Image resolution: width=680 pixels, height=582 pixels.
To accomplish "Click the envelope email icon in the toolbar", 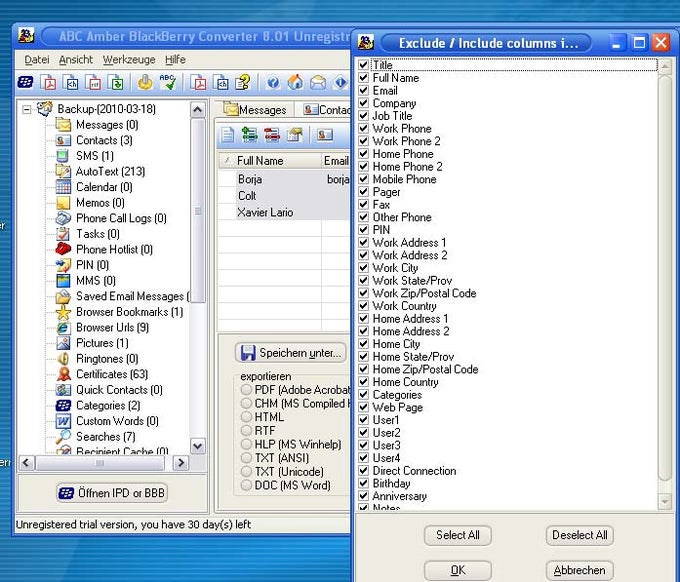I will tap(318, 82).
